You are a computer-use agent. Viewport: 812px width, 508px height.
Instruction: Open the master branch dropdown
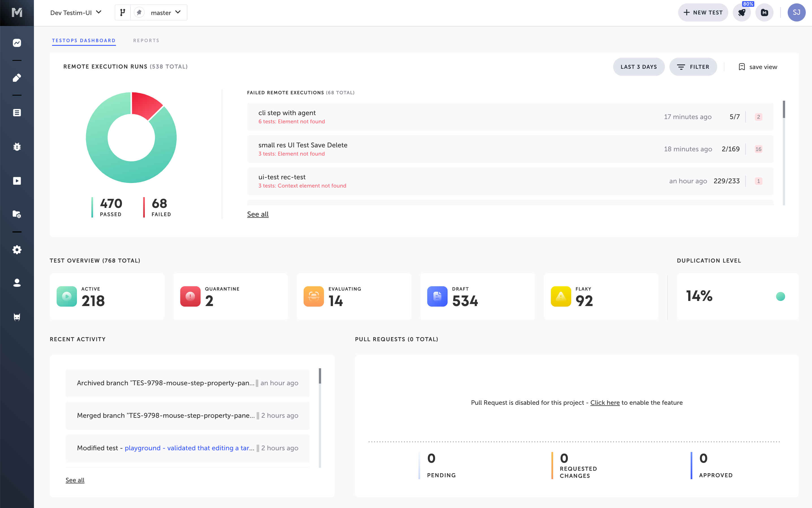[x=165, y=12]
